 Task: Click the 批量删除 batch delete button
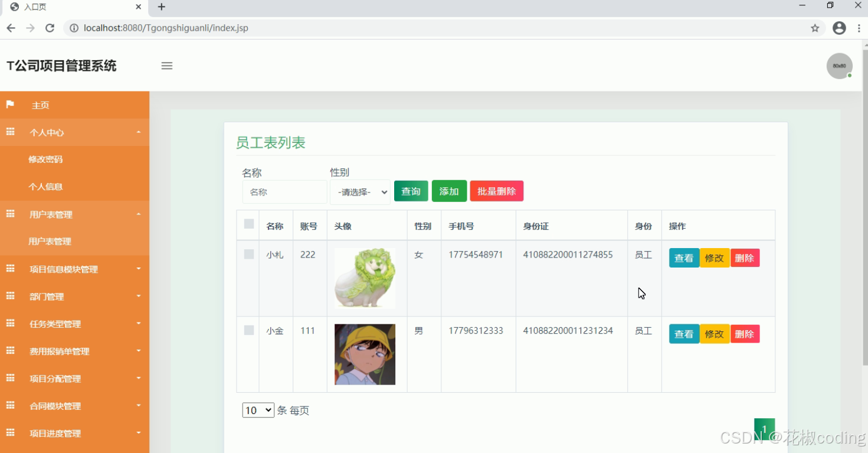click(x=496, y=191)
